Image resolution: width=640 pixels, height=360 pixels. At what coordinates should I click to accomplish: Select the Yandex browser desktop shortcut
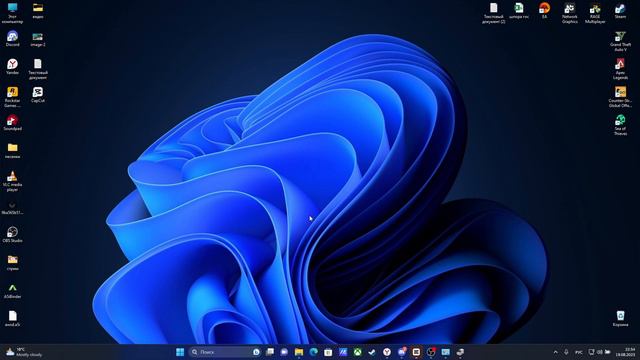[x=12, y=67]
